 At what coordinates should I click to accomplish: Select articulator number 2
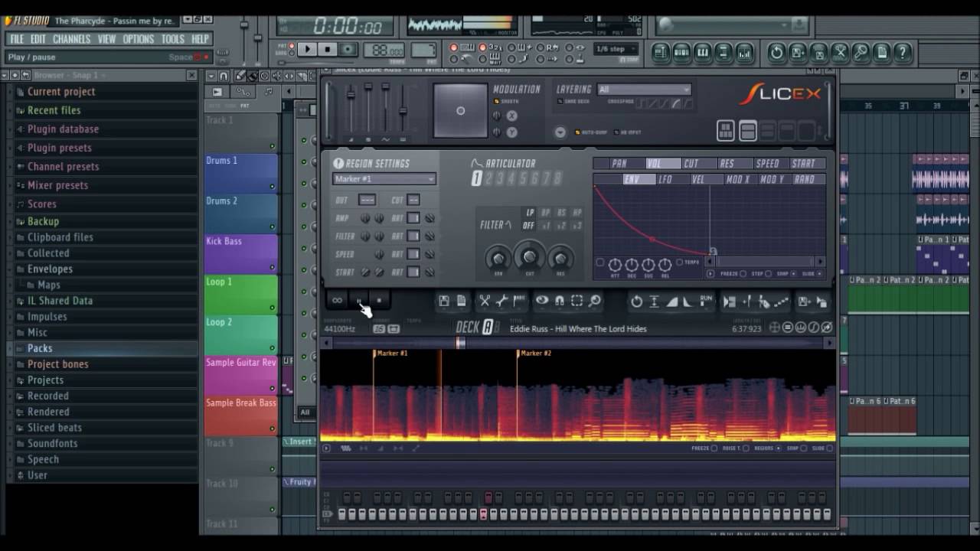[488, 179]
